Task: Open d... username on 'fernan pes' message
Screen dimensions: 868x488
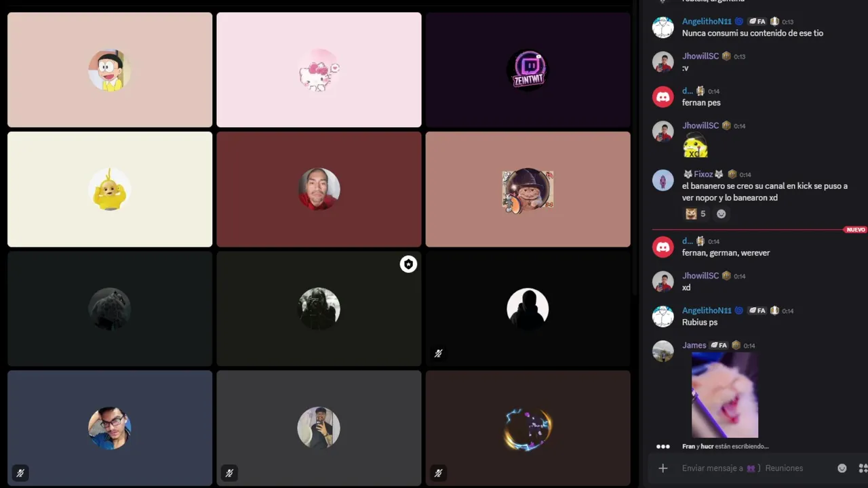Action: tap(688, 91)
